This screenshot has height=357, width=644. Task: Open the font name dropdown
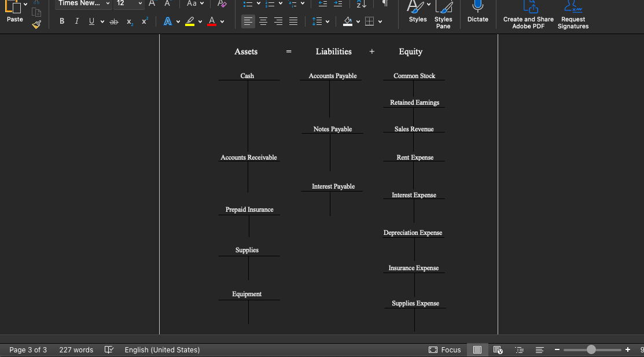click(x=83, y=4)
